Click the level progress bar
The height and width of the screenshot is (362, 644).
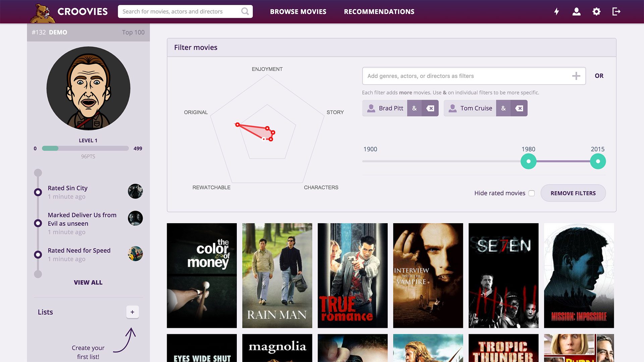(85, 148)
